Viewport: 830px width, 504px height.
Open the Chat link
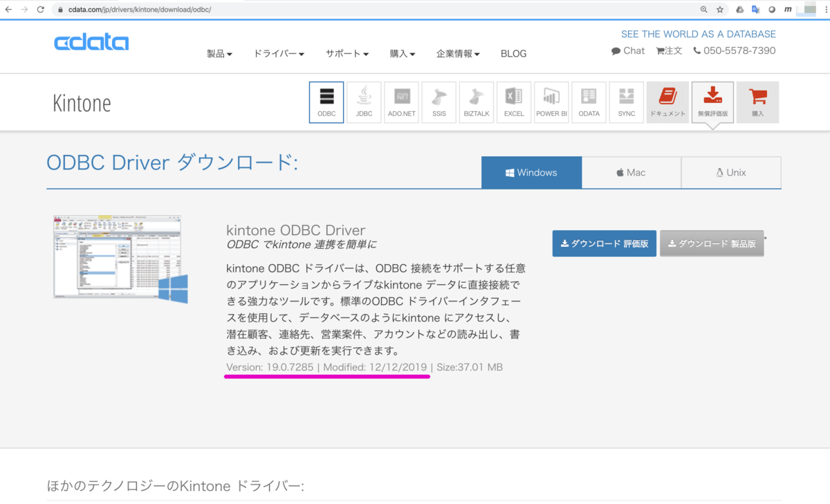(628, 50)
